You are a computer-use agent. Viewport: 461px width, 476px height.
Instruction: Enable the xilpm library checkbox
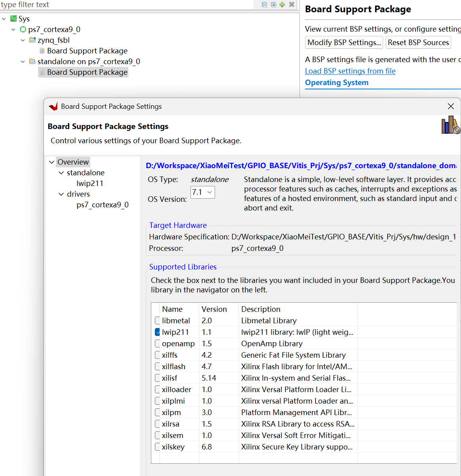157,412
